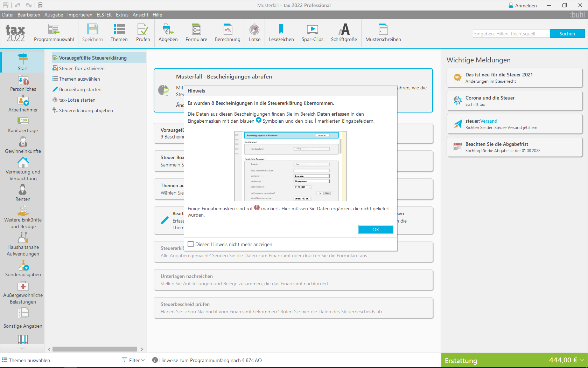
Task: Open Außergewöhnliche Belastungen section
Action: click(23, 293)
